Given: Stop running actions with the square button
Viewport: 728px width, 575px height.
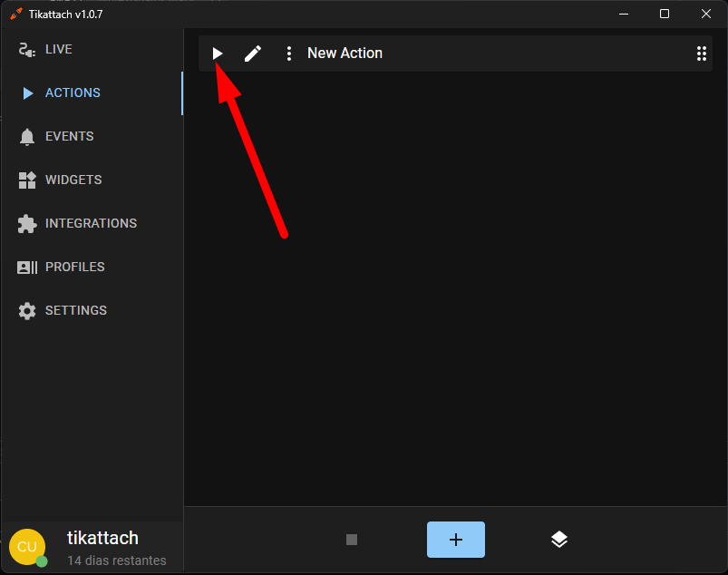Looking at the screenshot, I should point(352,540).
